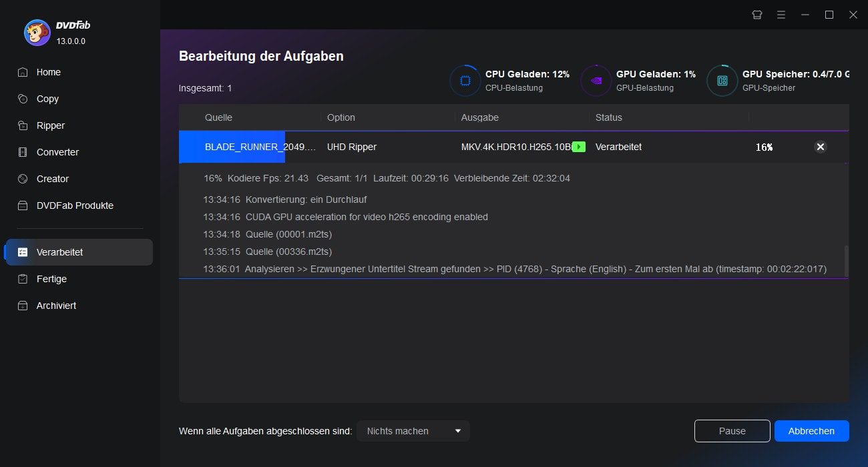This screenshot has width=868, height=467.
Task: Click the Creator disc icon
Action: (23, 179)
